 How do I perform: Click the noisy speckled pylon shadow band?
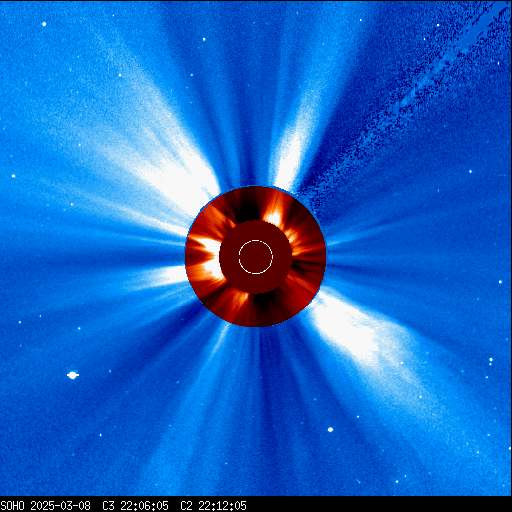tap(400, 107)
